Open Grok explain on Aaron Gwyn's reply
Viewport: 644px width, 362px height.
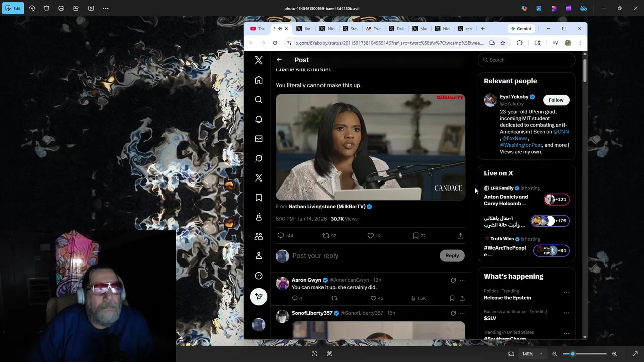pos(453,280)
